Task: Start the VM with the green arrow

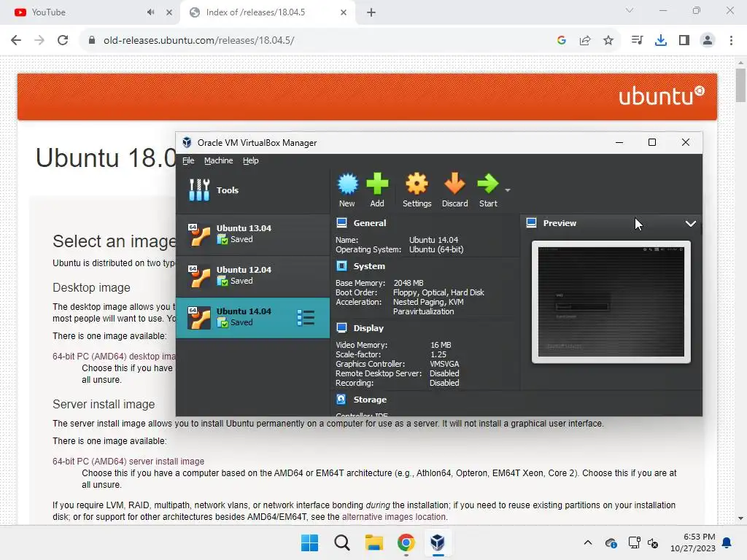Action: pyautogui.click(x=487, y=184)
